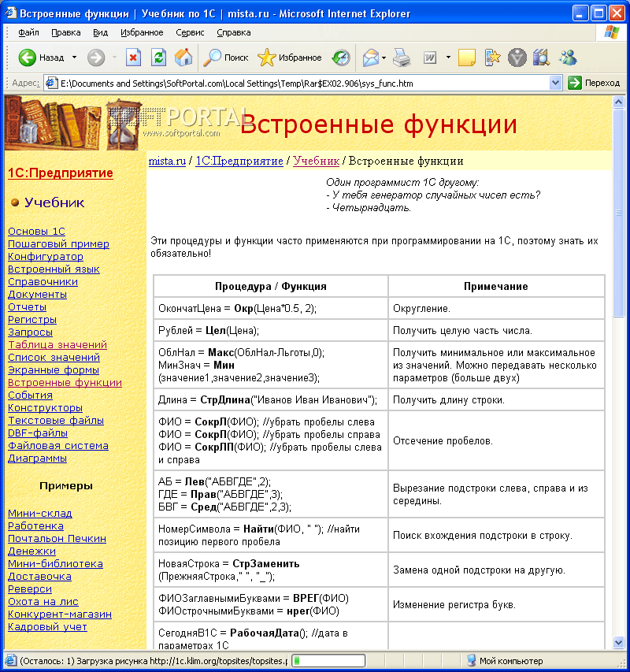Open the Кадровый учет example link
The height and width of the screenshot is (672, 630).
click(47, 627)
